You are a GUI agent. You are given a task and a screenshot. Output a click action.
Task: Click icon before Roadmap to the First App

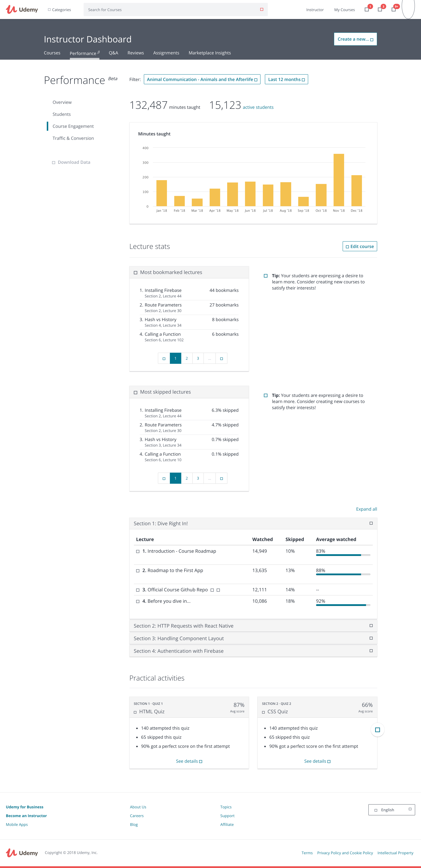138,571
